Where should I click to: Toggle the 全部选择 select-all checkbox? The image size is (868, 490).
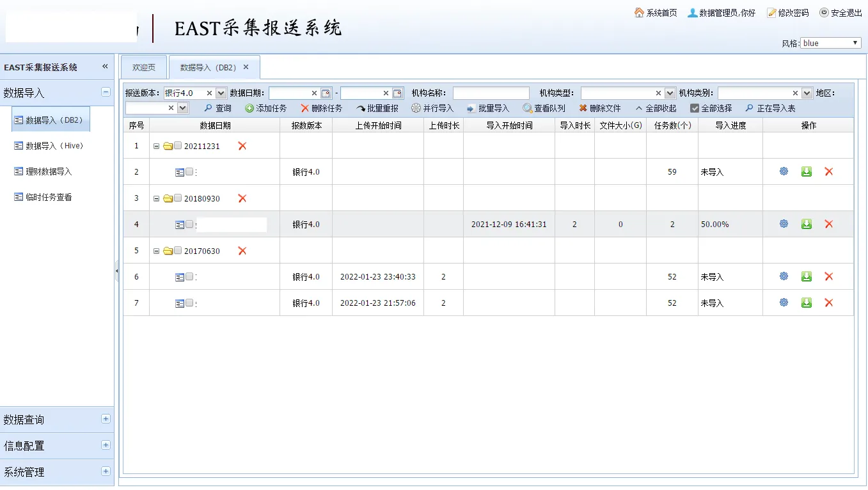coord(695,108)
